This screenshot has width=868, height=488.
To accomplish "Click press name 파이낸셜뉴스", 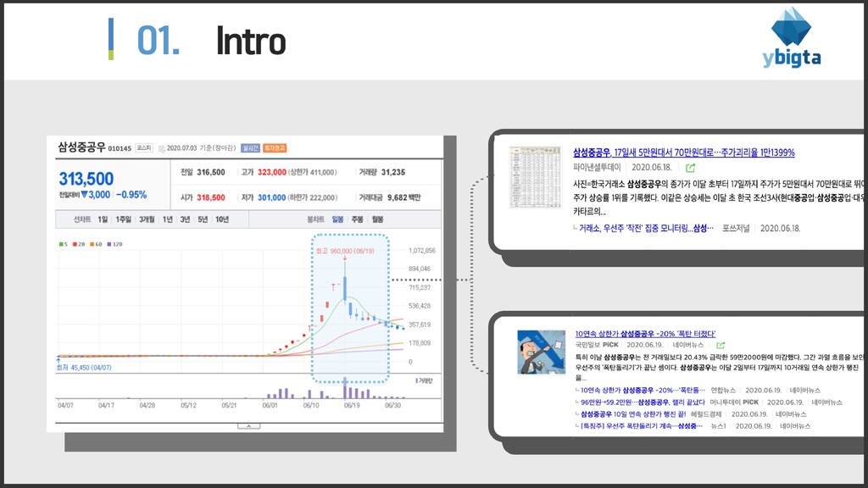I will [x=597, y=167].
